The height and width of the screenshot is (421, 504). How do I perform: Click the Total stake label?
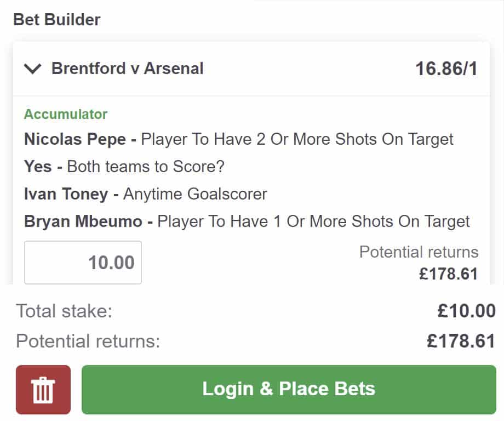click(64, 311)
